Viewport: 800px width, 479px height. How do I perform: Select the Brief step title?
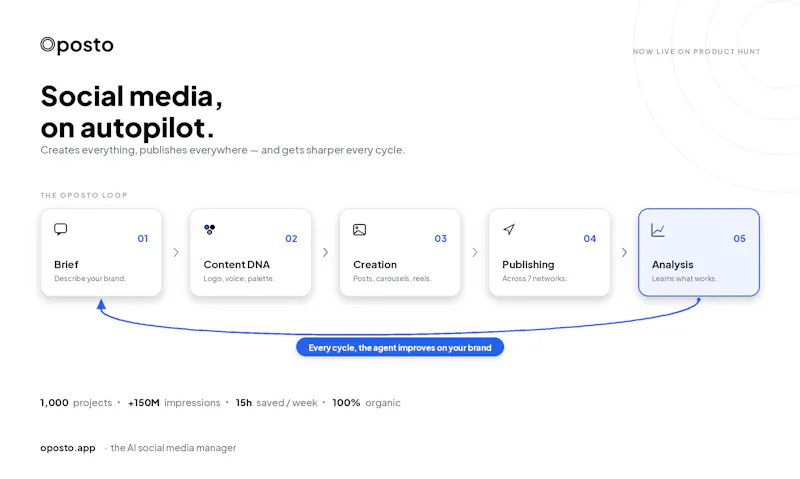click(66, 264)
